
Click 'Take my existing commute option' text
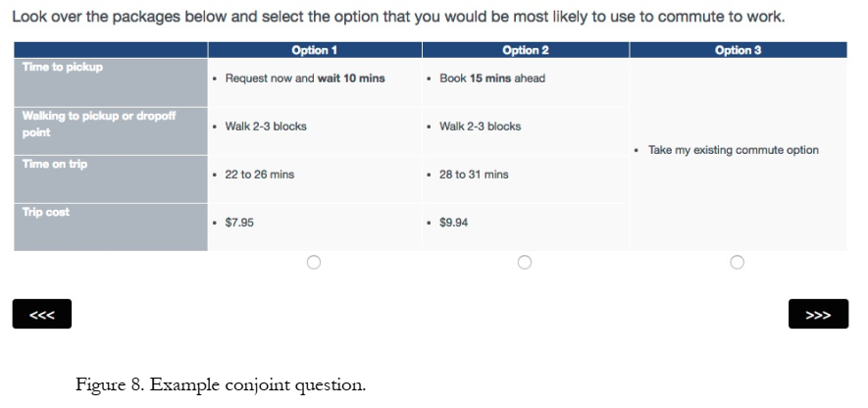733,150
